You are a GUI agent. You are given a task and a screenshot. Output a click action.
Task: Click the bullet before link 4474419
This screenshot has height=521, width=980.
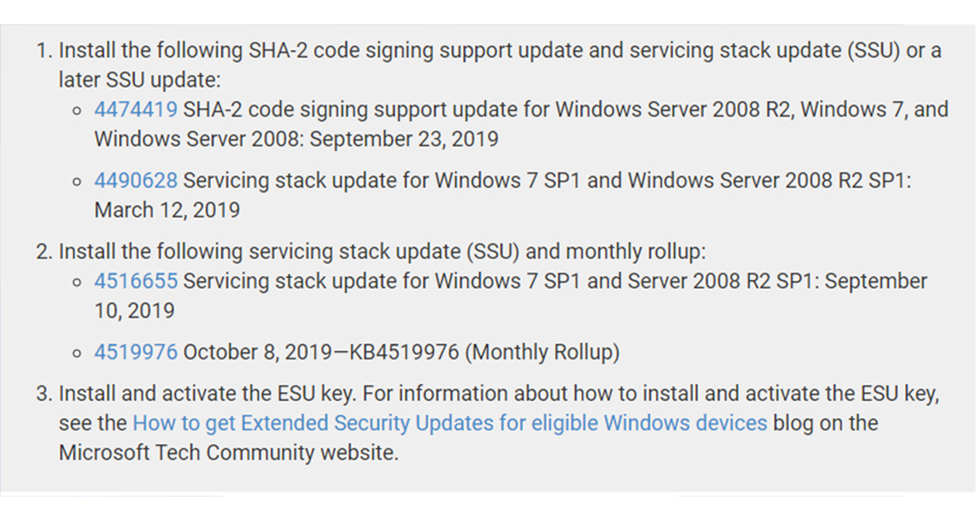coord(77,111)
